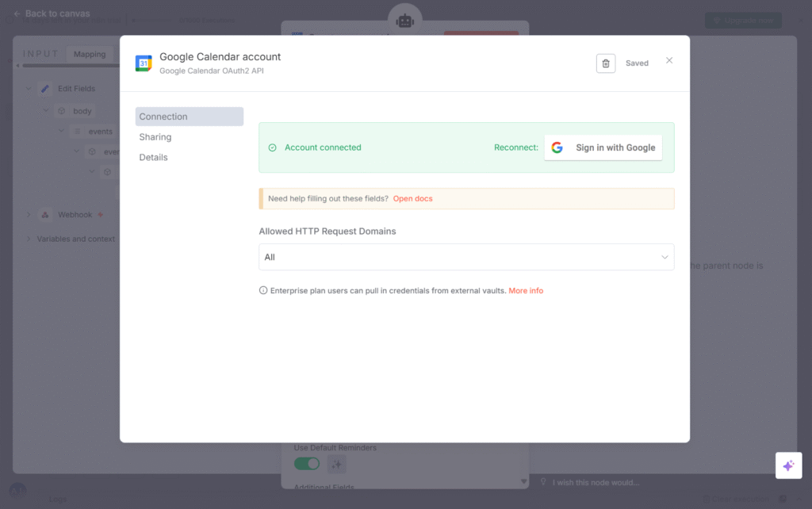Toggle the Use Default Reminders switch

(307, 464)
